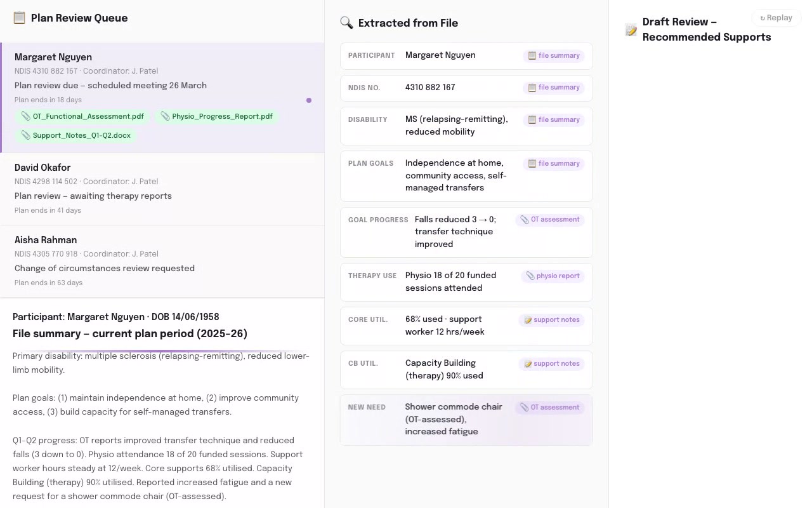Click the physio report tag on Therapy Use row
Screen dimensions: 812x508
[553, 276]
